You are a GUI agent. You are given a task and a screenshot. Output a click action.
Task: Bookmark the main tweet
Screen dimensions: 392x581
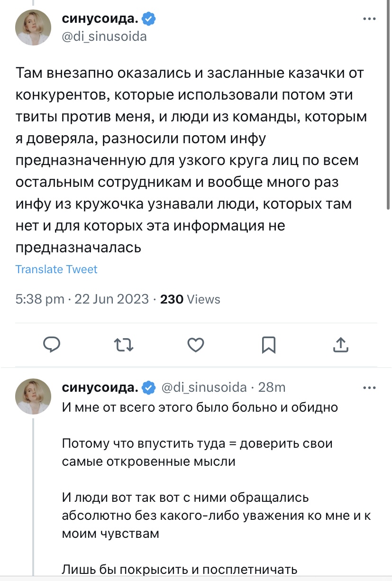click(268, 345)
